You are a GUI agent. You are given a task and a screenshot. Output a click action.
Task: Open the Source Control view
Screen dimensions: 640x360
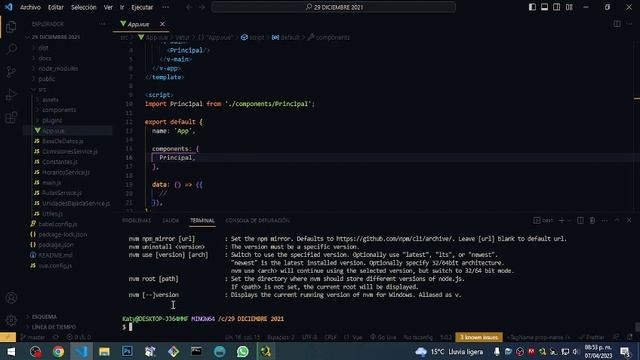click(11, 72)
